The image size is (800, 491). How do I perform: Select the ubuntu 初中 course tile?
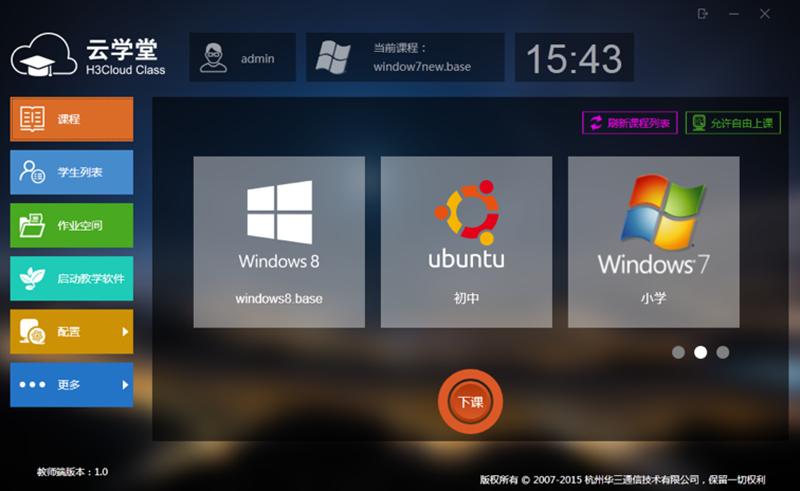coord(466,242)
